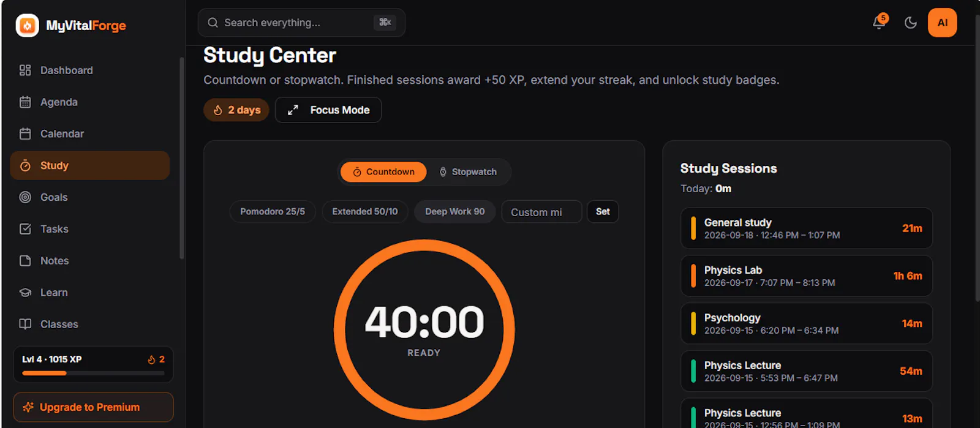
Task: Go to the Agenda page
Action: (x=90, y=102)
